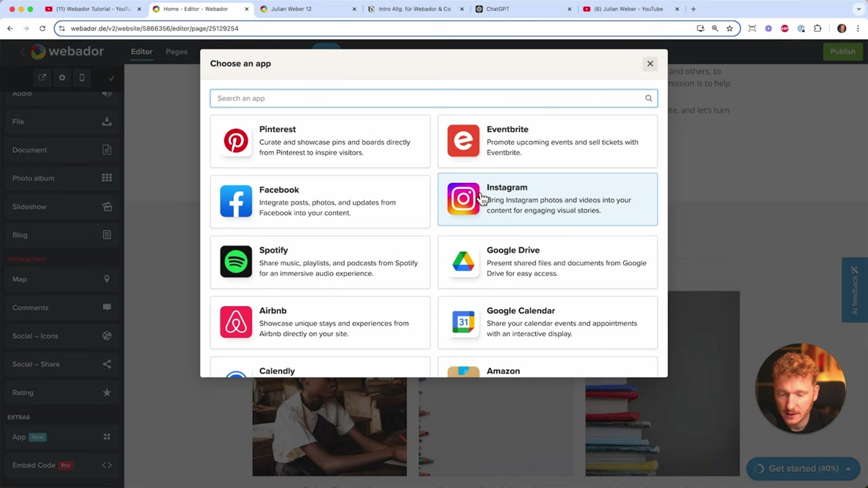This screenshot has height=488, width=868.
Task: Choose the Google Calendar app icon
Action: coord(463,322)
